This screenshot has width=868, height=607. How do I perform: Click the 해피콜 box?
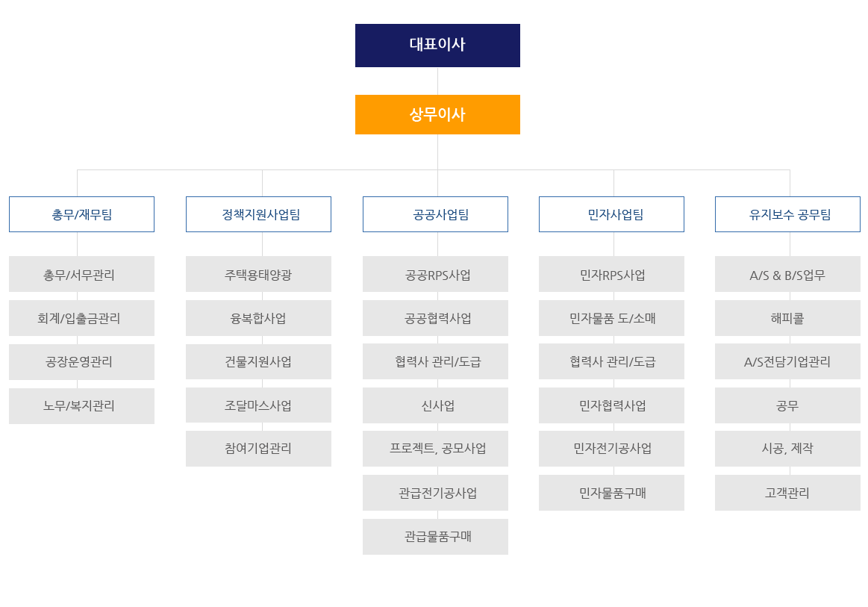click(787, 318)
